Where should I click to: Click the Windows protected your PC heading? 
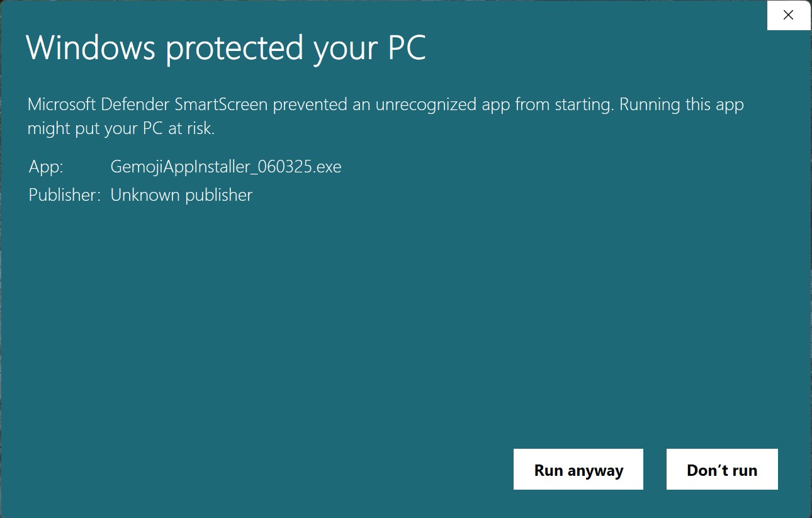point(226,48)
